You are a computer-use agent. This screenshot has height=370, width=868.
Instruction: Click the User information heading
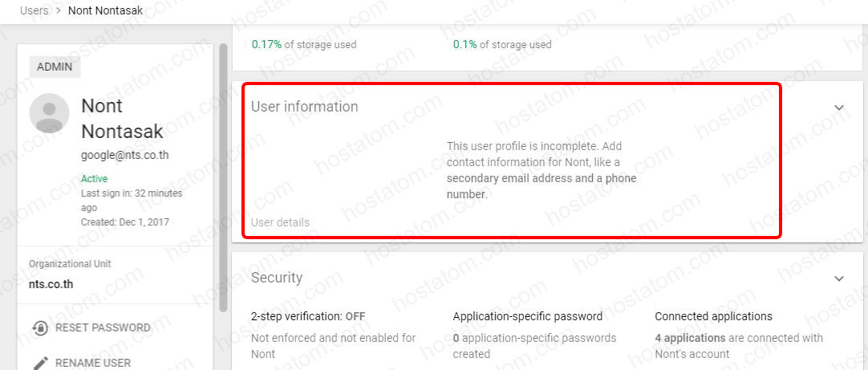point(304,107)
